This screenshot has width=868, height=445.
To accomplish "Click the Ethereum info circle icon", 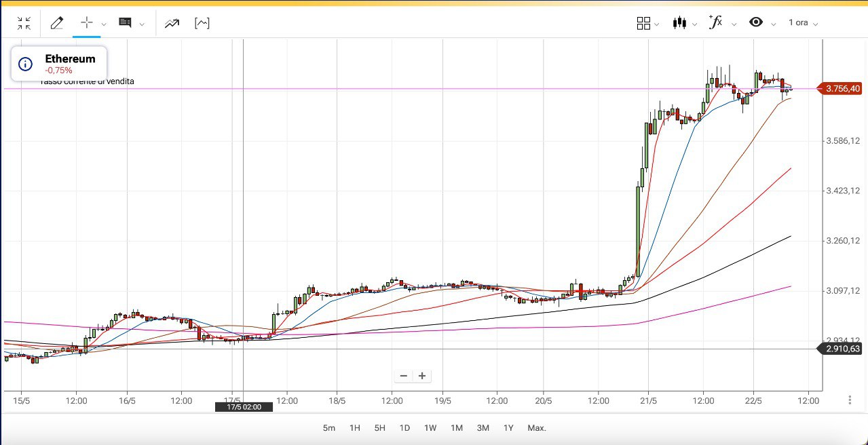I will [25, 64].
